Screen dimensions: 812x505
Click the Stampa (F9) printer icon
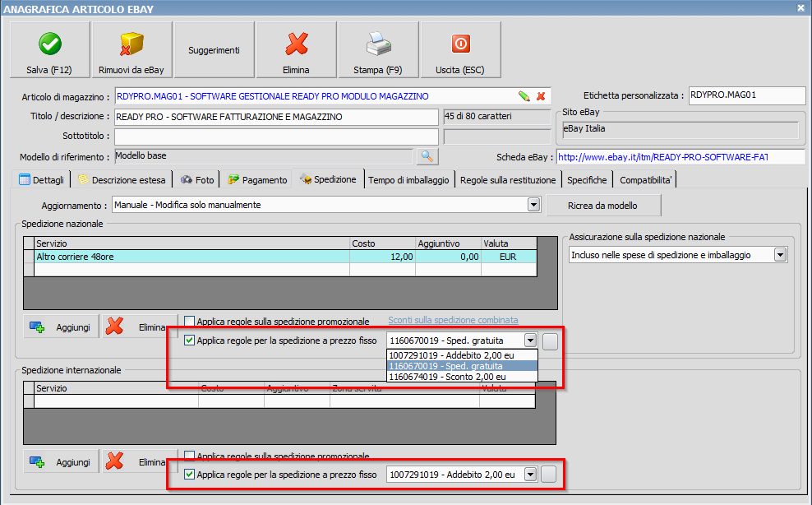tap(379, 44)
